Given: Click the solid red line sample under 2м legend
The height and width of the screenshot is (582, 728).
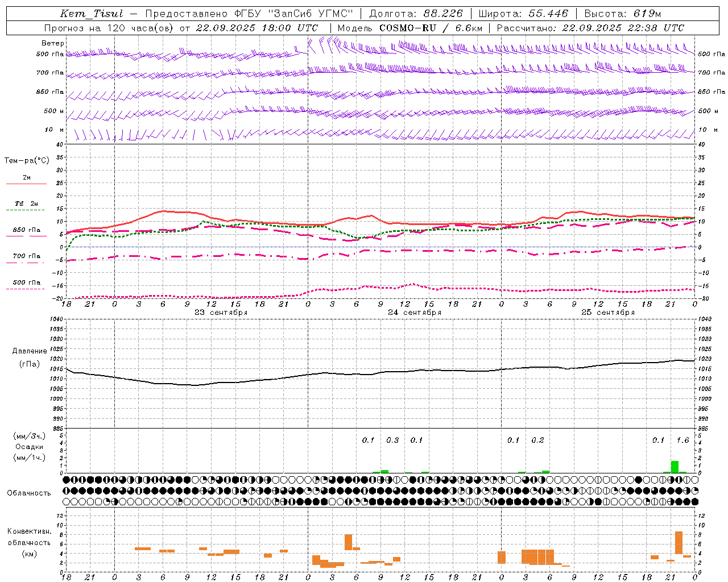Looking at the screenshot, I should tap(26, 184).
